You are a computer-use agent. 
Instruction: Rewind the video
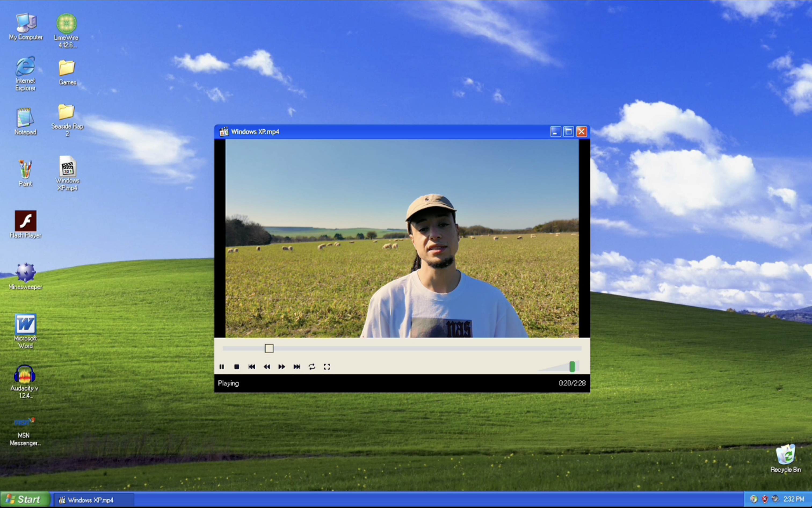pyautogui.click(x=267, y=367)
